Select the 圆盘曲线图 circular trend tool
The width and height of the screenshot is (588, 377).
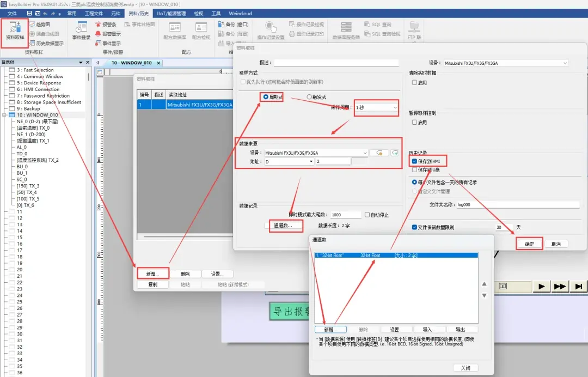pyautogui.click(x=44, y=34)
